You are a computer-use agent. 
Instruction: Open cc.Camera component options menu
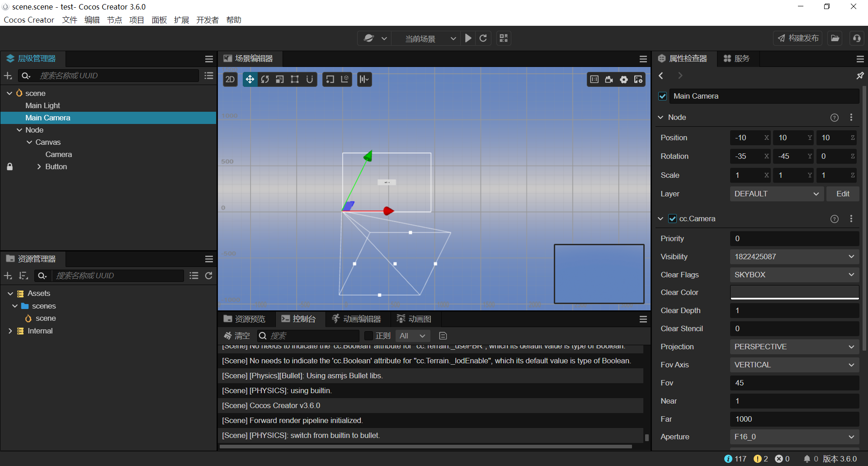tap(851, 219)
